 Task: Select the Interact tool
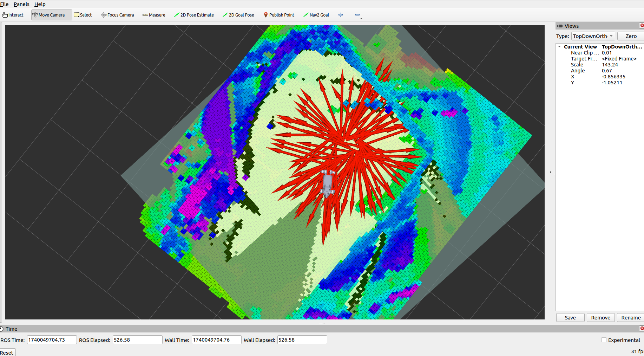click(x=13, y=15)
